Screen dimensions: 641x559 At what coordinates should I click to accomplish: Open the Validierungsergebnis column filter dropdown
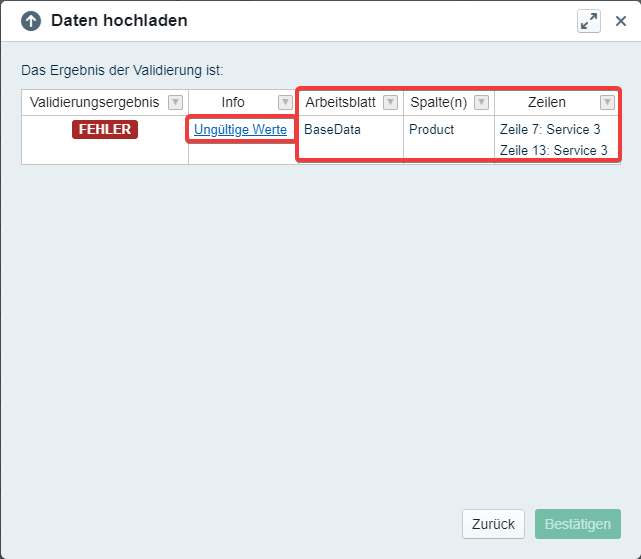click(x=175, y=102)
